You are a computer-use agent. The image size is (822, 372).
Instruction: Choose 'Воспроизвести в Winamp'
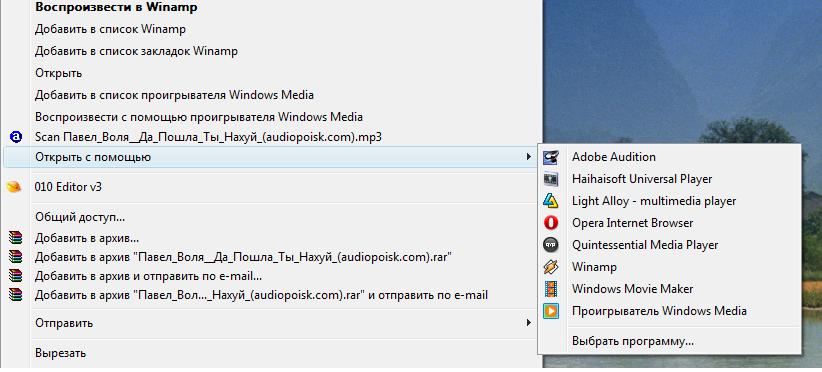tap(116, 7)
